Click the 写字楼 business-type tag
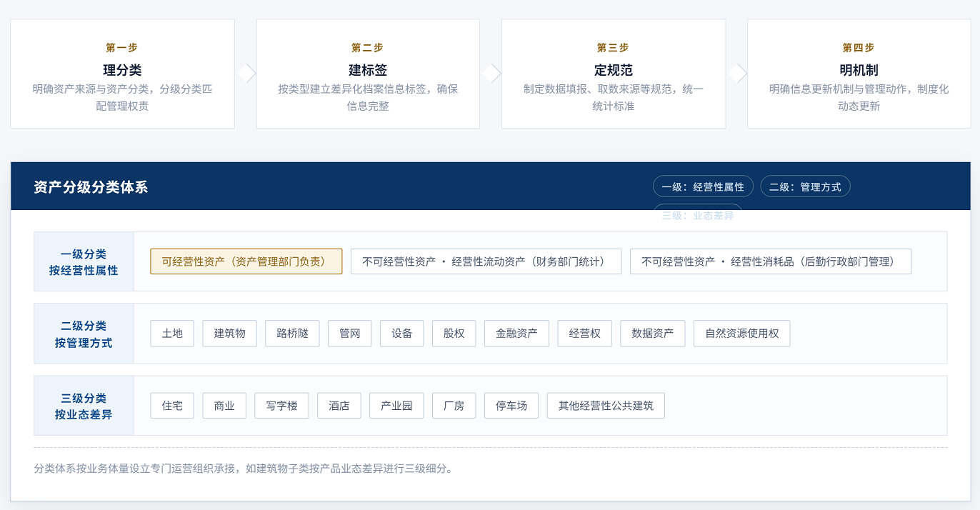The height and width of the screenshot is (510, 980). (x=281, y=406)
